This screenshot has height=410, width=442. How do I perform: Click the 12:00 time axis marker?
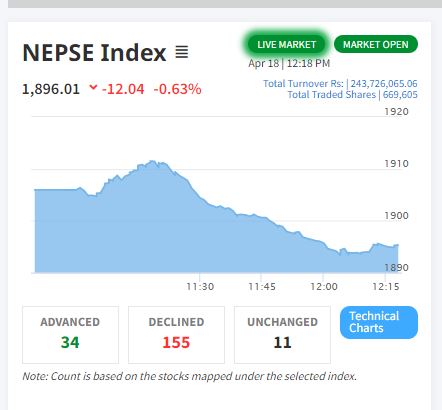[x=324, y=287]
